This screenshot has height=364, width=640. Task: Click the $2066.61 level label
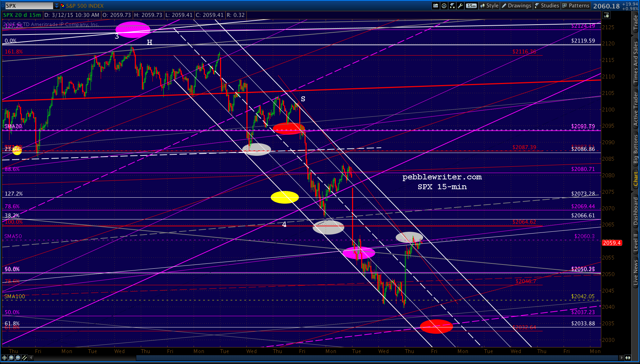[x=583, y=216]
